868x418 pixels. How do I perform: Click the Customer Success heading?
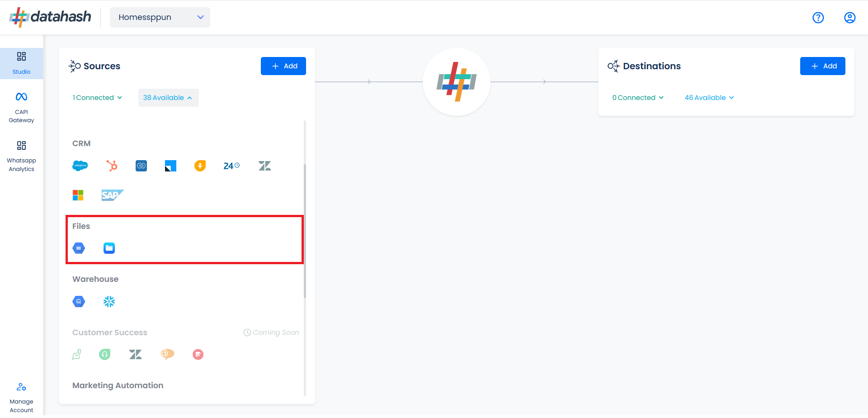tap(110, 332)
